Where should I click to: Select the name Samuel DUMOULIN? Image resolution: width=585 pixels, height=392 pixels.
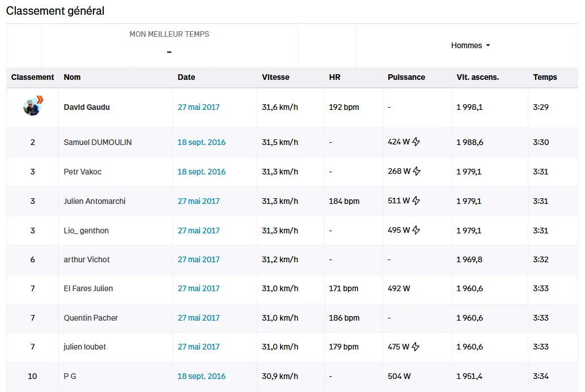click(97, 142)
